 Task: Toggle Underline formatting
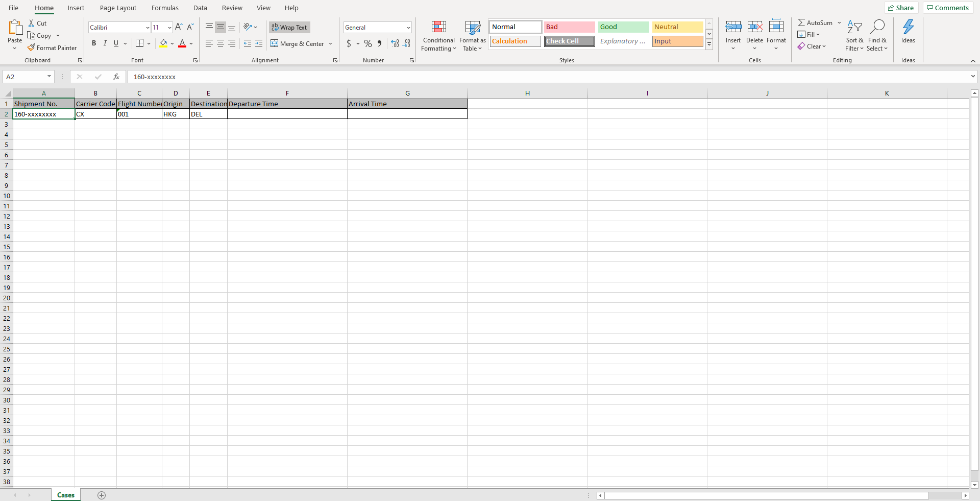click(x=116, y=43)
